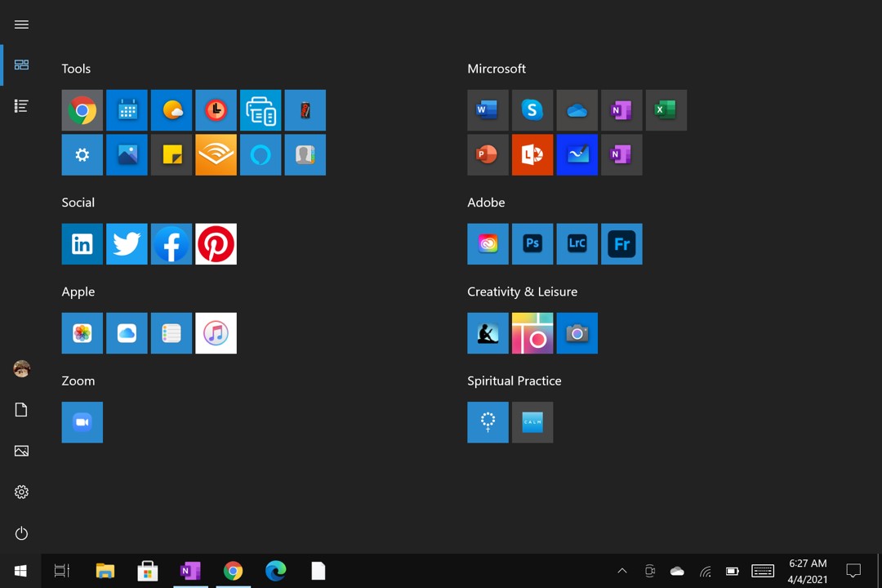Open the Word tile
This screenshot has width=882, height=588.
[x=488, y=110]
